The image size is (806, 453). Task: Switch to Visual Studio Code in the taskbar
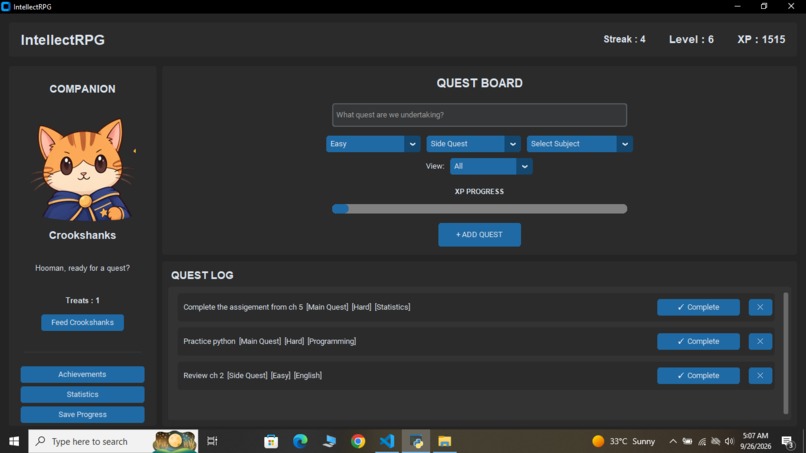click(387, 441)
